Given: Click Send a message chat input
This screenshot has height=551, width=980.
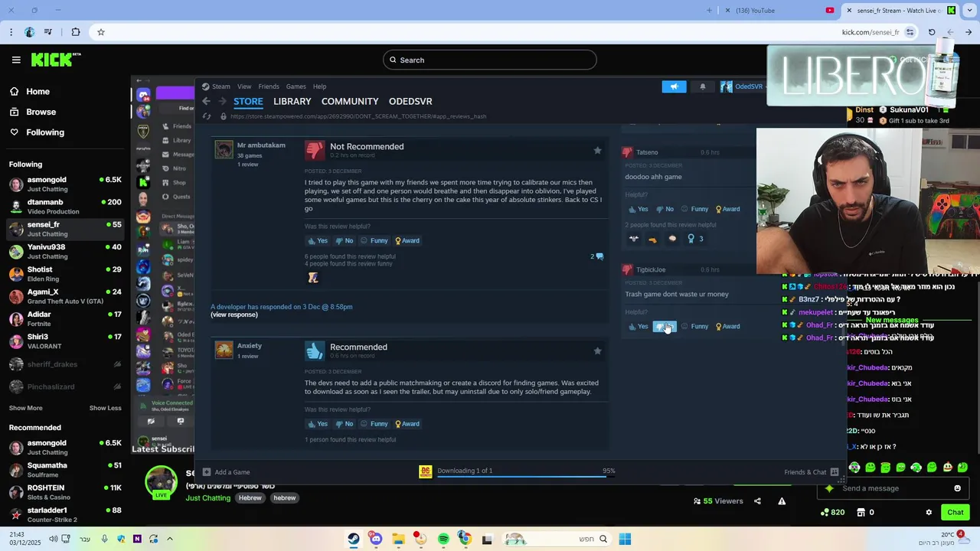Looking at the screenshot, I should click(x=892, y=488).
